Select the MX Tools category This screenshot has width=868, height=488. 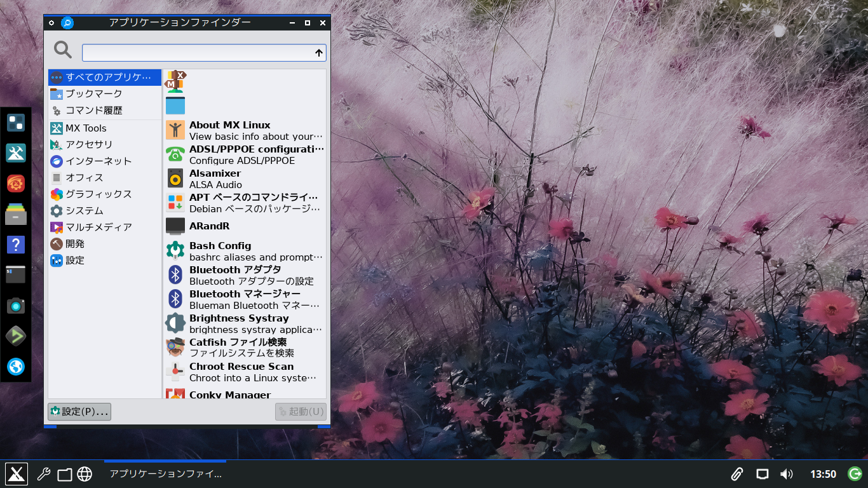(x=105, y=128)
